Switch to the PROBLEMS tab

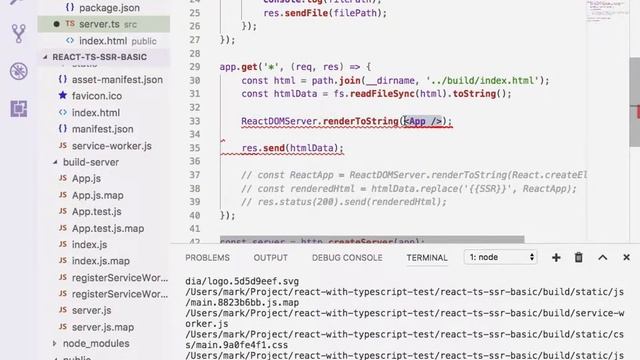(207, 258)
